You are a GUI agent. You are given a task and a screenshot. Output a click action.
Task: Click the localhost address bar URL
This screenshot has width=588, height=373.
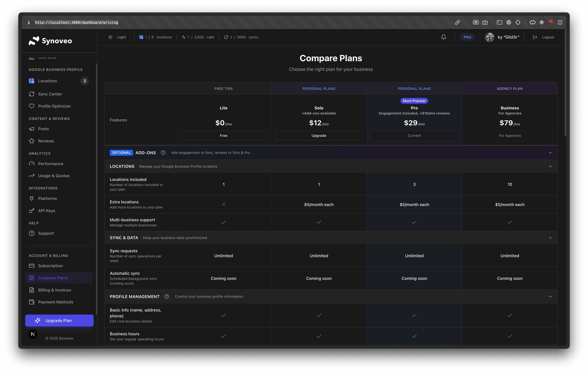click(77, 22)
